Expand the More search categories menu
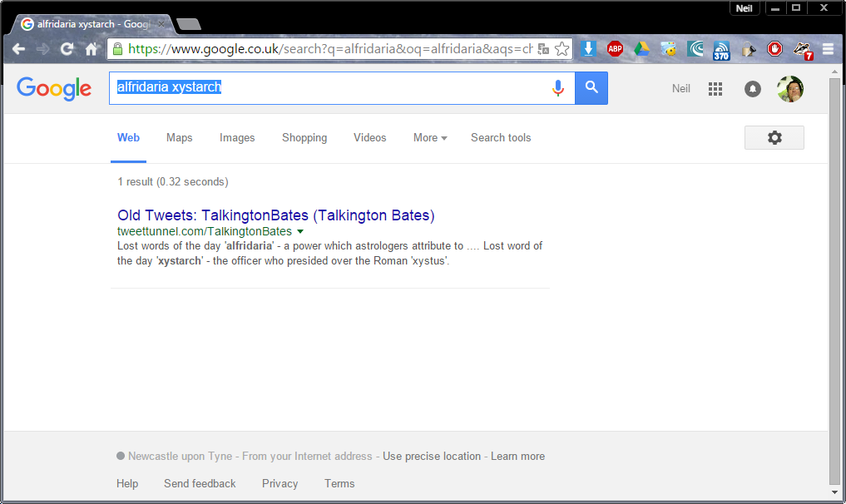846x504 pixels. [429, 137]
